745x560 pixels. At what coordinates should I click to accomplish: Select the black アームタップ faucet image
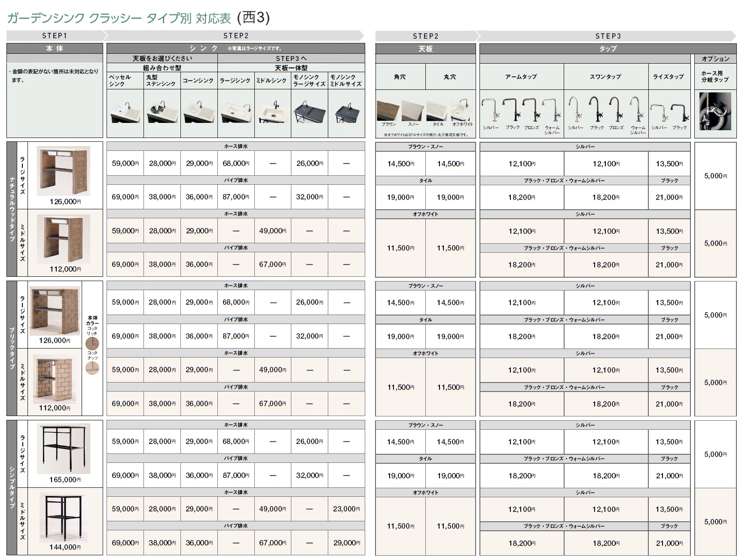click(511, 111)
